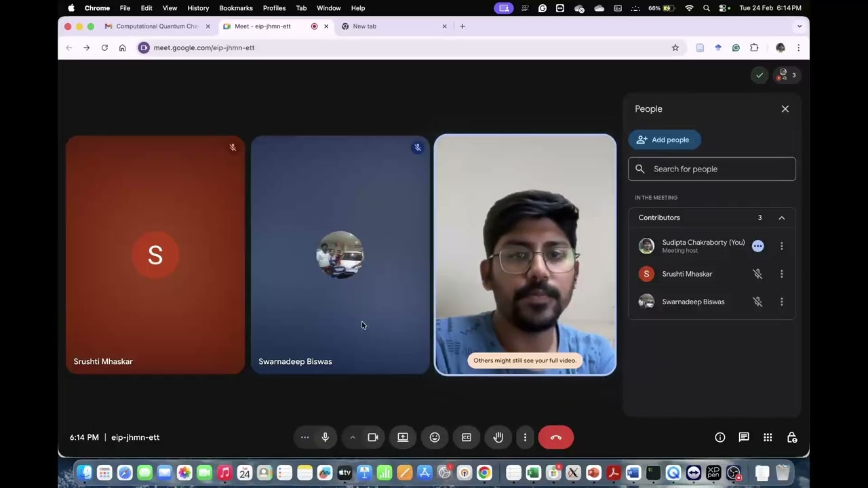Open options menu for Sudipta Chakraborty
This screenshot has width=868, height=488.
[782, 246]
